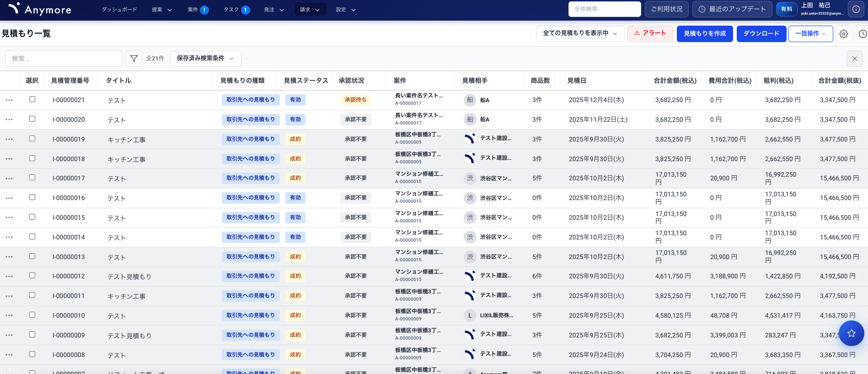The image size is (868, 374).
Task: Open the 請求 navigation menu
Action: pyautogui.click(x=310, y=10)
